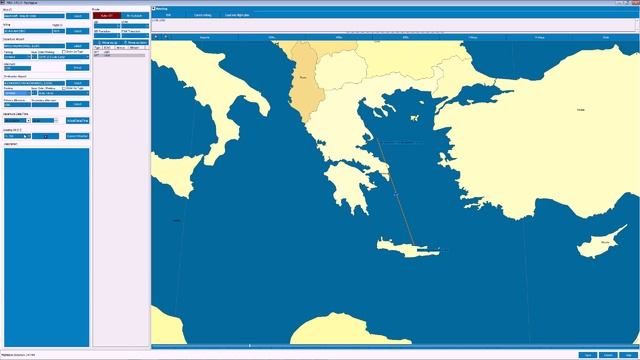Image resolution: width=640 pixels, height=360 pixels.
Task: Open the departure Gate dropdown
Action: pyautogui.click(x=34, y=57)
